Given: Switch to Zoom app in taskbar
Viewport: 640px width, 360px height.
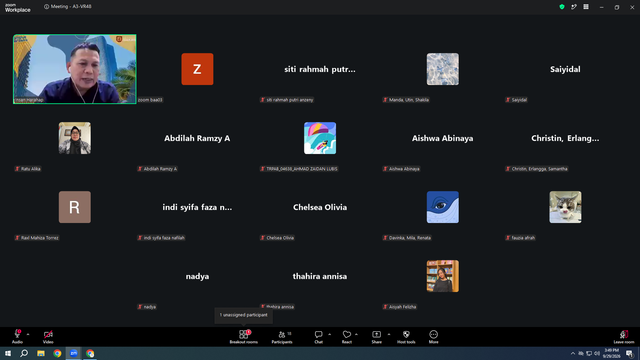Looking at the screenshot, I should 73,353.
